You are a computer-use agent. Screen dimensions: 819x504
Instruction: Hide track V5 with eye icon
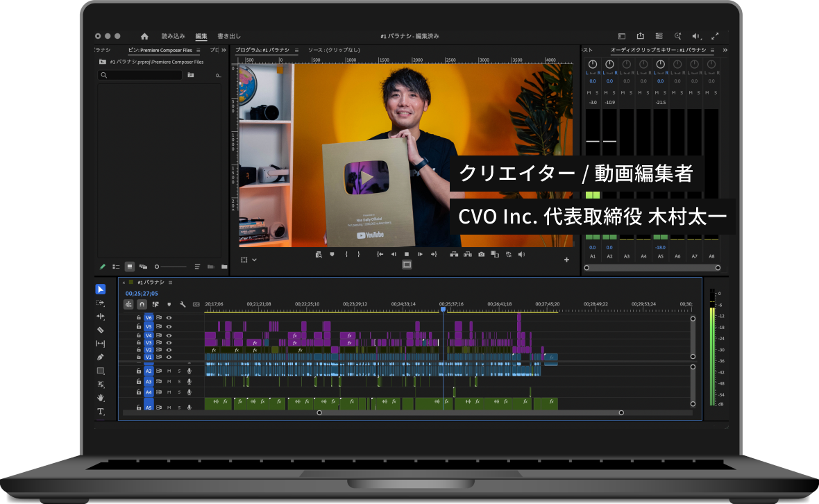point(169,326)
